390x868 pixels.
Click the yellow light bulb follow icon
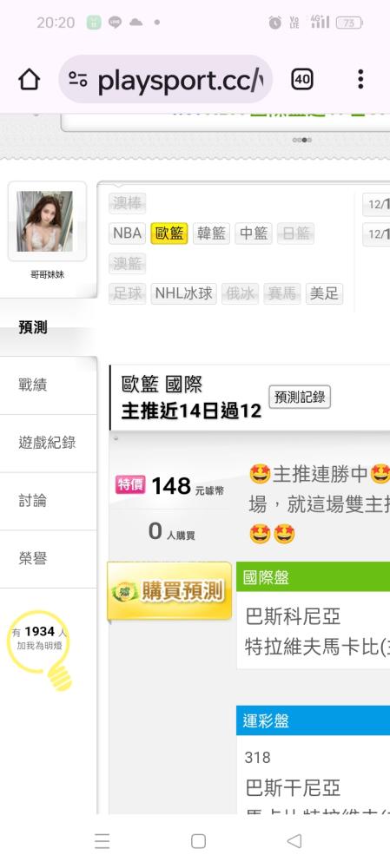pos(40,648)
